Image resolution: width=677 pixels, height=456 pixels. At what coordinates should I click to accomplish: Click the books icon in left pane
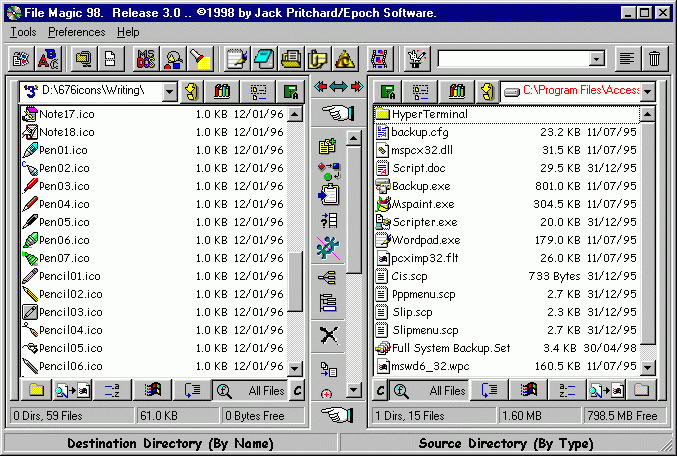click(222, 91)
